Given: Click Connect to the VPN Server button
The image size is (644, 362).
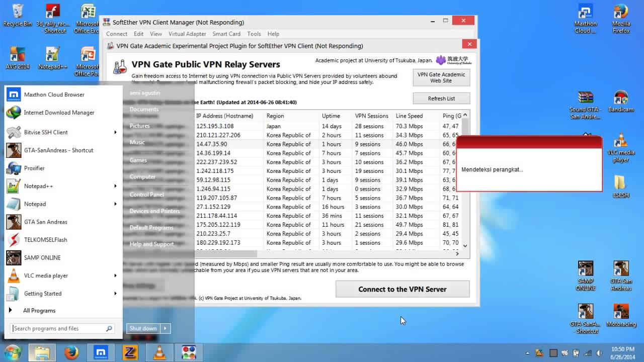Looking at the screenshot, I should tap(403, 289).
